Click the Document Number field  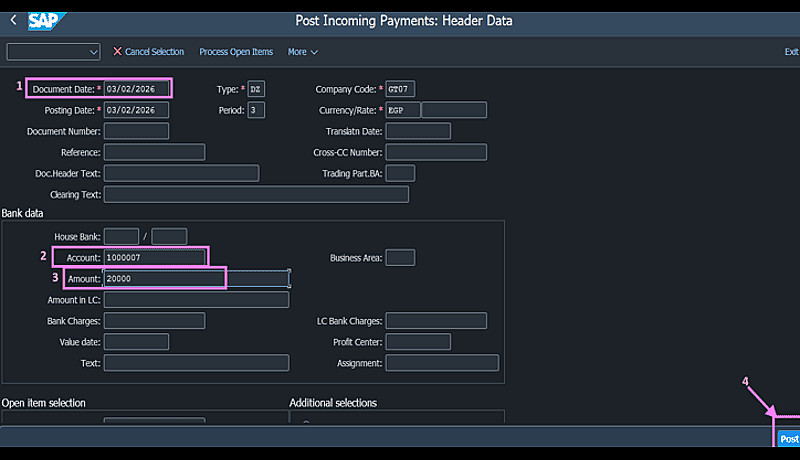136,131
